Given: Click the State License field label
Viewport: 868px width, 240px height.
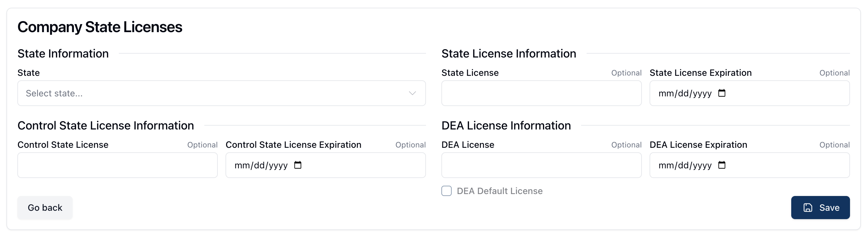Looking at the screenshot, I should (x=470, y=73).
